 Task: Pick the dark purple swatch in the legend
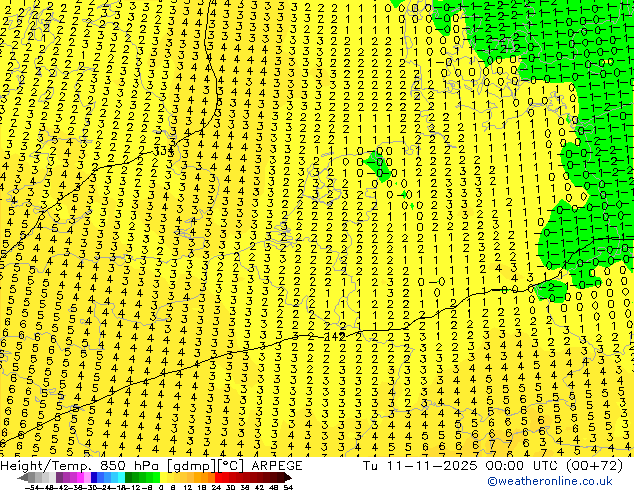tap(59, 478)
